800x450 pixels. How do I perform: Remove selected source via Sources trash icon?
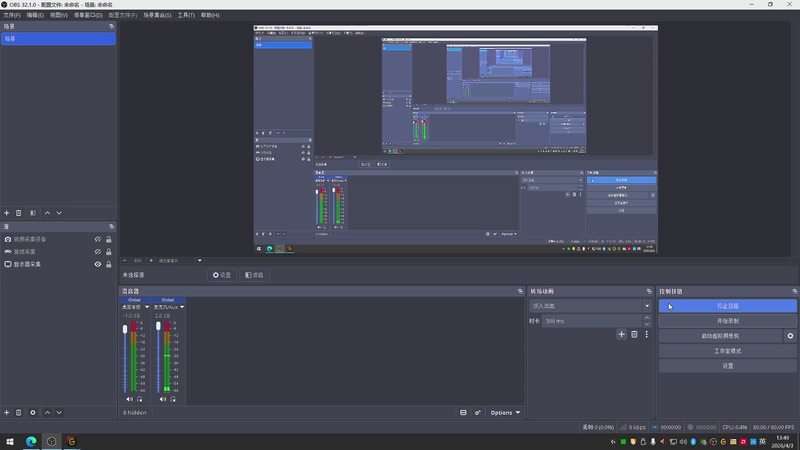[18, 412]
